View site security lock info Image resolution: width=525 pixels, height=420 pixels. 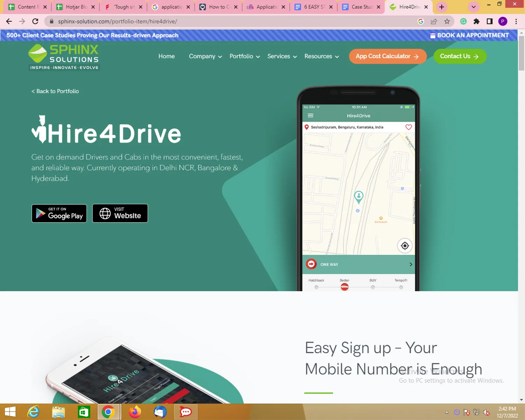[52, 21]
